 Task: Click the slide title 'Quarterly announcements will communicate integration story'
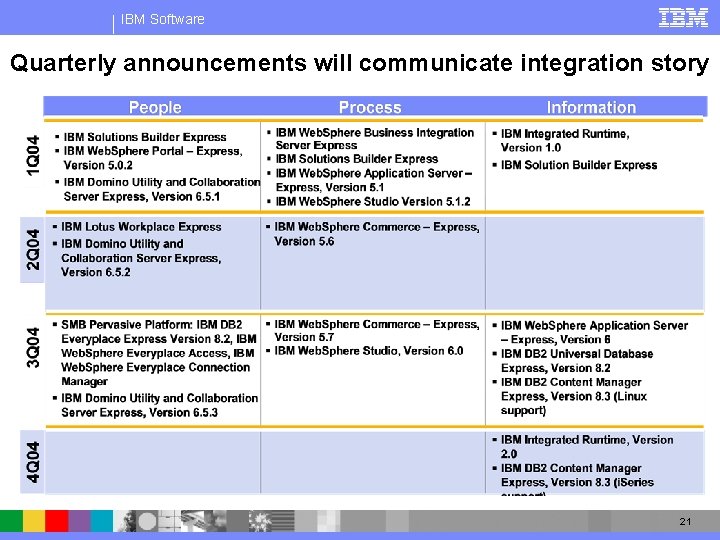point(360,63)
